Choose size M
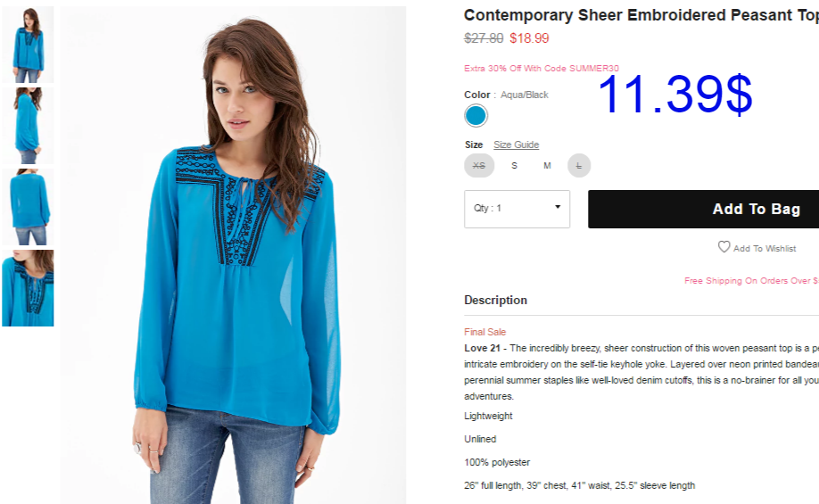Screen dimensions: 819x504 click(547, 166)
